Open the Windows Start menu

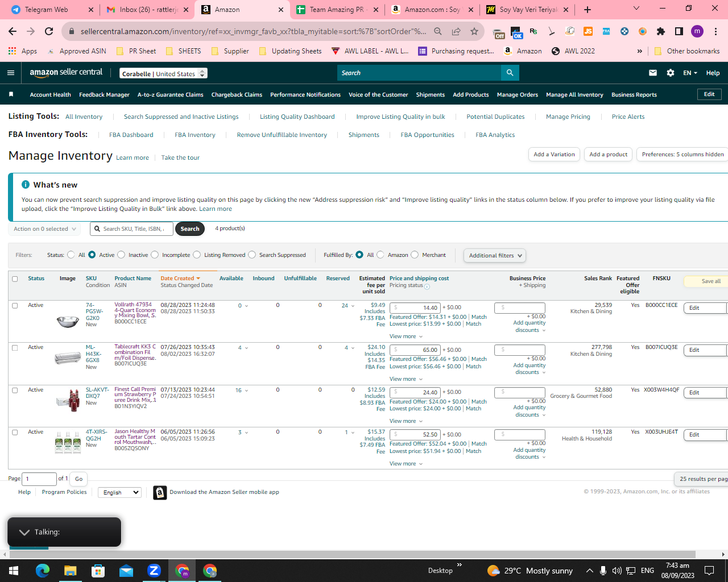tap(14, 571)
